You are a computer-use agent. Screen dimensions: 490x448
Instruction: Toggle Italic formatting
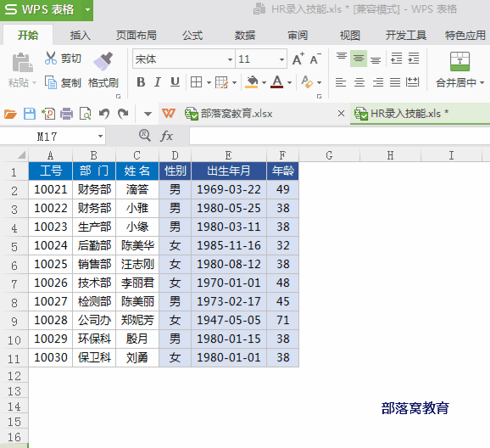[158, 82]
